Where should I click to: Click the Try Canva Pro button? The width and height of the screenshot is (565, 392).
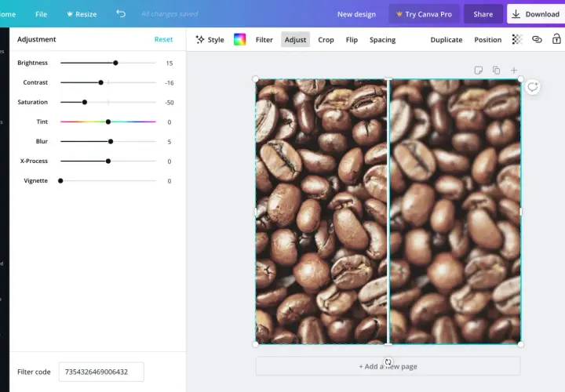pyautogui.click(x=424, y=14)
